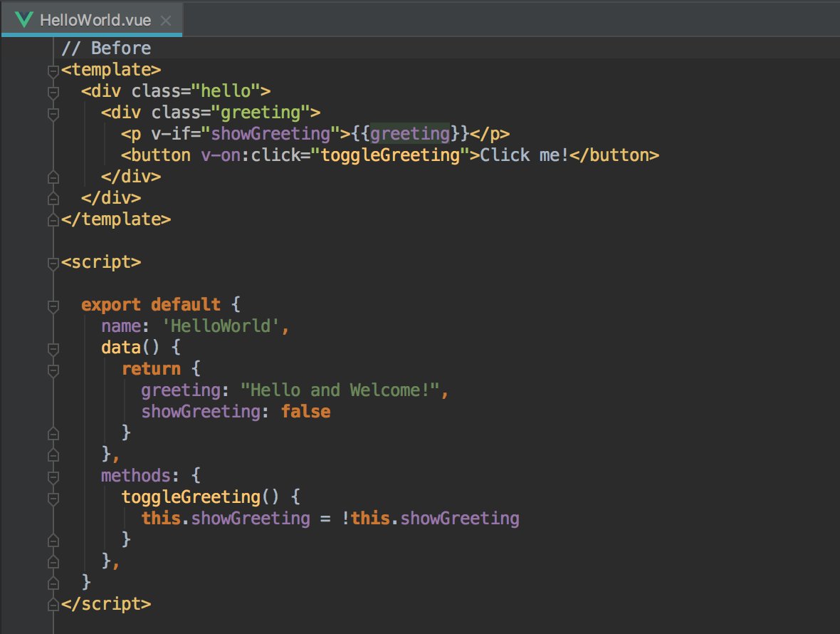Fold the toggleGreeting() function
The image size is (840, 634).
53,499
